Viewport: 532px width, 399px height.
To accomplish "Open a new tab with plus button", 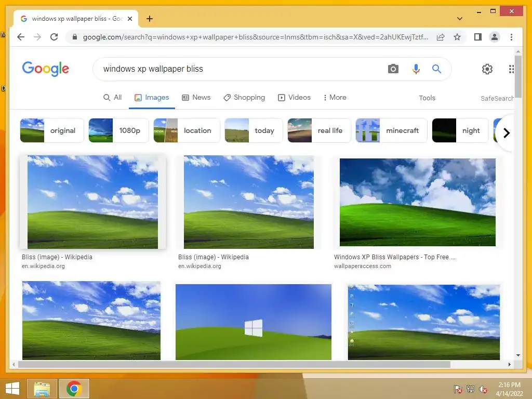I will click(149, 19).
